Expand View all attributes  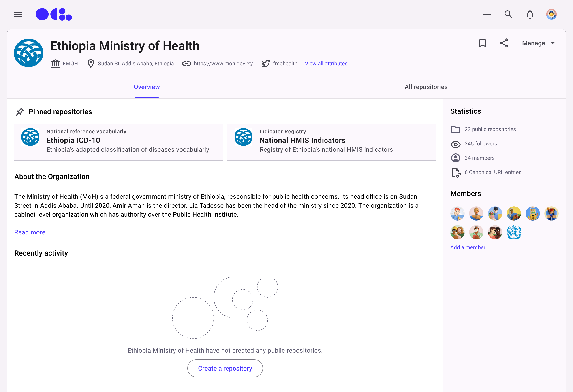(326, 64)
